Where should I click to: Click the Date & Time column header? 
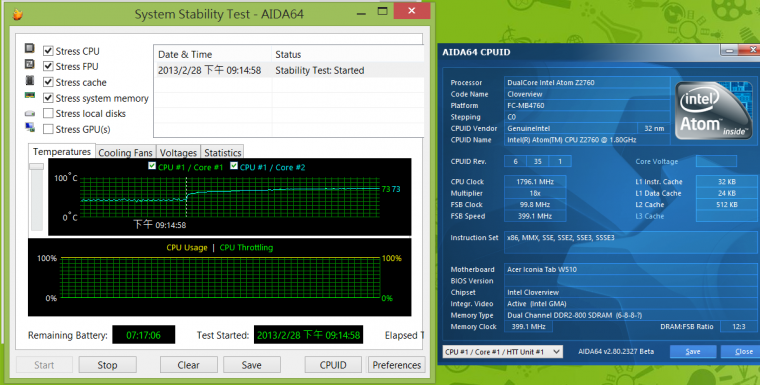(213, 54)
